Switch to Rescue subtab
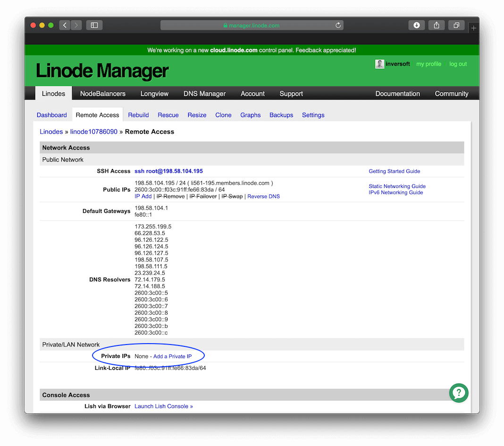 168,115
